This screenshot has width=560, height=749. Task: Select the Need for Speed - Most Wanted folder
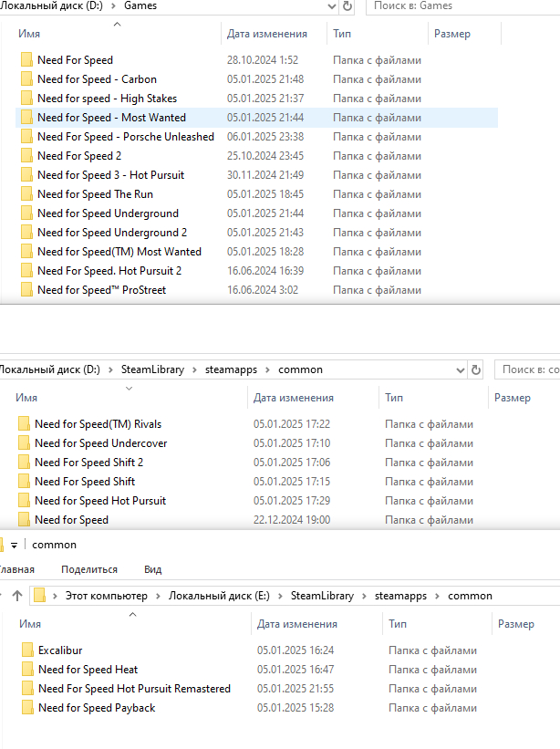pyautogui.click(x=257, y=118)
